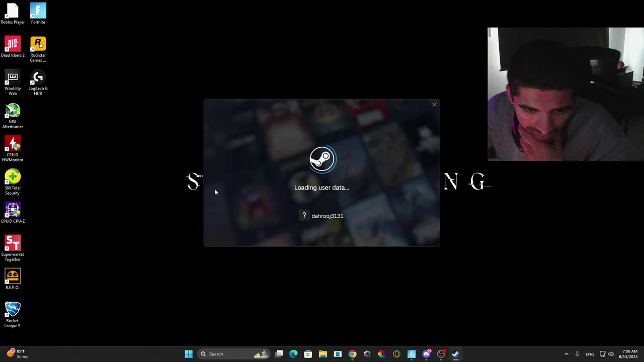Click the webcam overlay feed

point(566,94)
